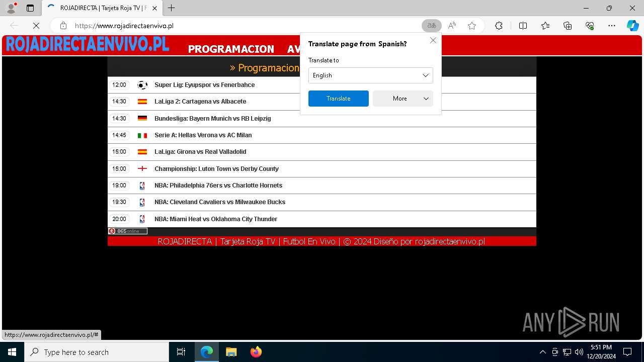Open Translate to language dropdown
644x362 pixels.
click(371, 75)
